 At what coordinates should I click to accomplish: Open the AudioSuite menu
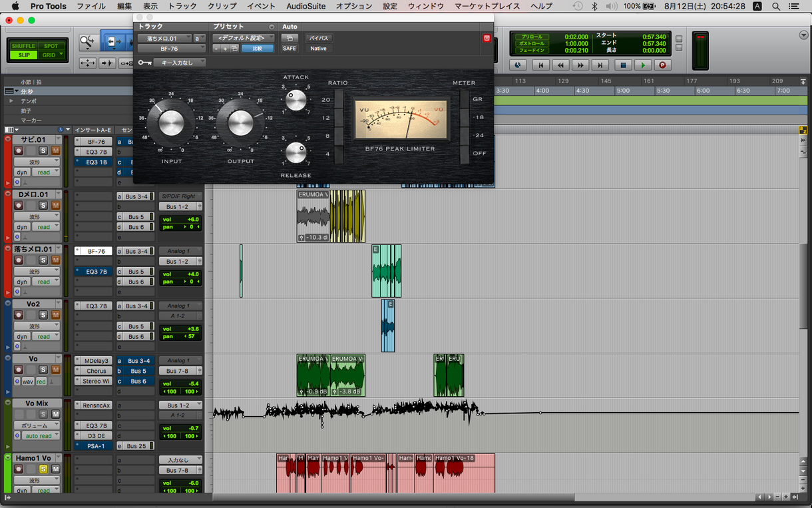pos(305,6)
